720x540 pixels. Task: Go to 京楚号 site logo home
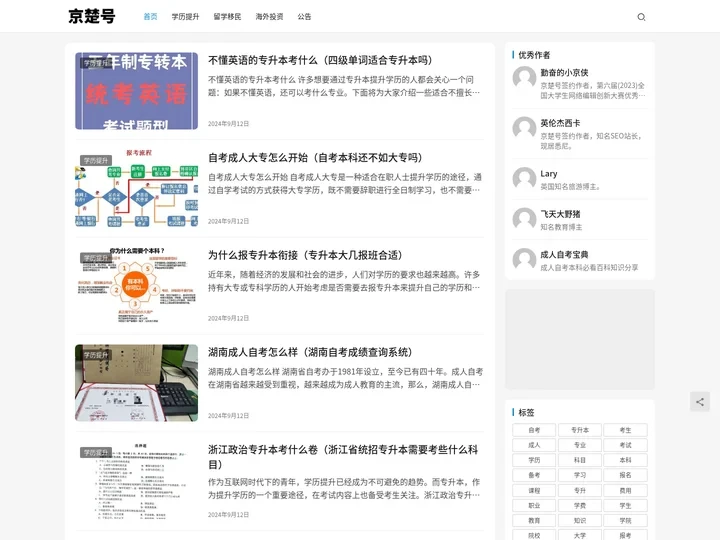tap(92, 16)
